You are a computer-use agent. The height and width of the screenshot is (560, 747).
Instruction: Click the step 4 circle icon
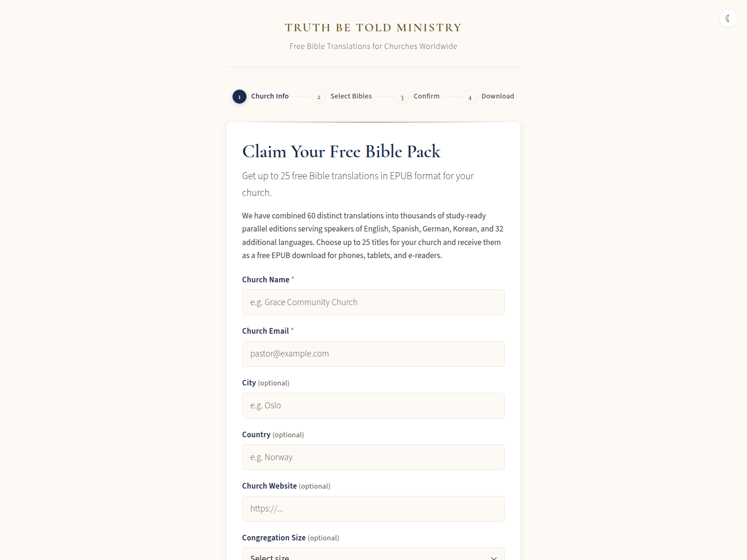(x=470, y=97)
